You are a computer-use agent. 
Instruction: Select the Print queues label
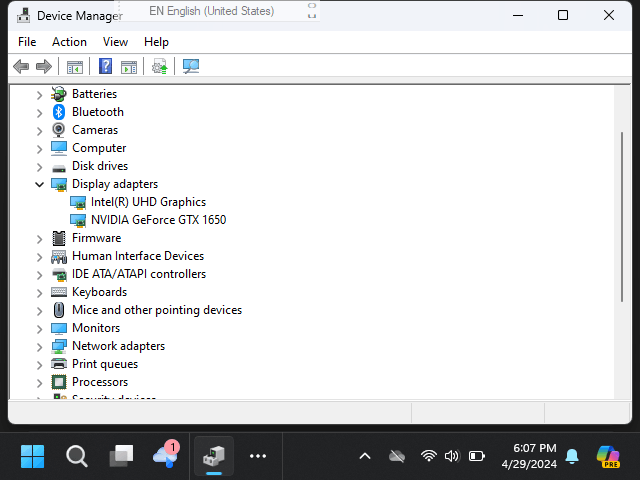coord(105,364)
